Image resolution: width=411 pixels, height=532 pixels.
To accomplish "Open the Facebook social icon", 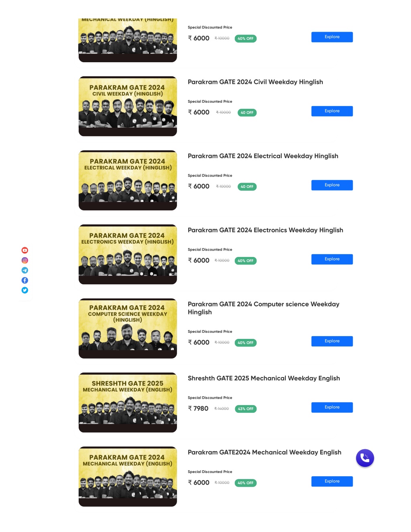I will point(25,280).
